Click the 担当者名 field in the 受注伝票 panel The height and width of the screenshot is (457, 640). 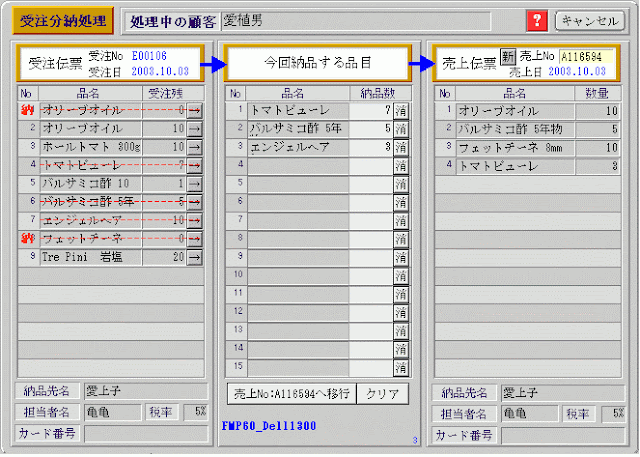(112, 413)
